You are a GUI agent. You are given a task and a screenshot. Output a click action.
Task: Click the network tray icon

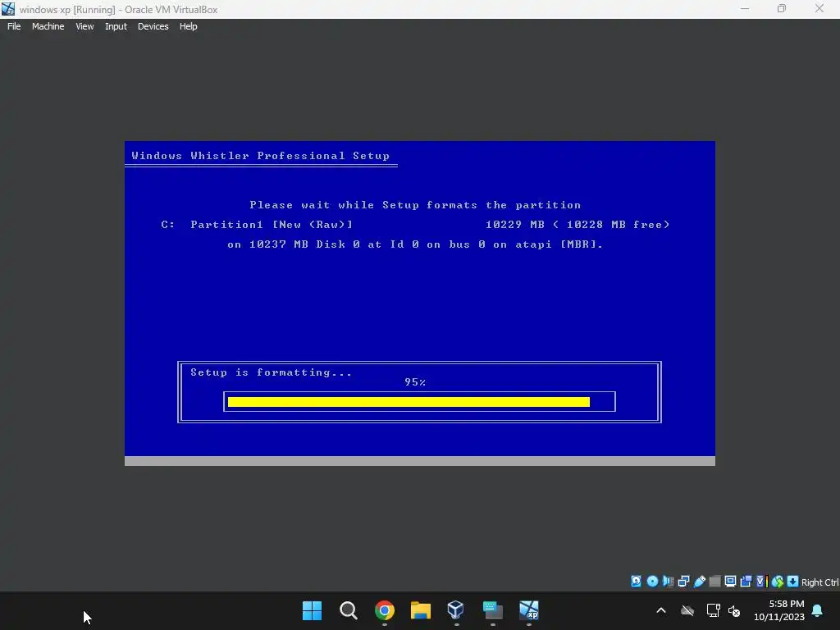(x=713, y=610)
